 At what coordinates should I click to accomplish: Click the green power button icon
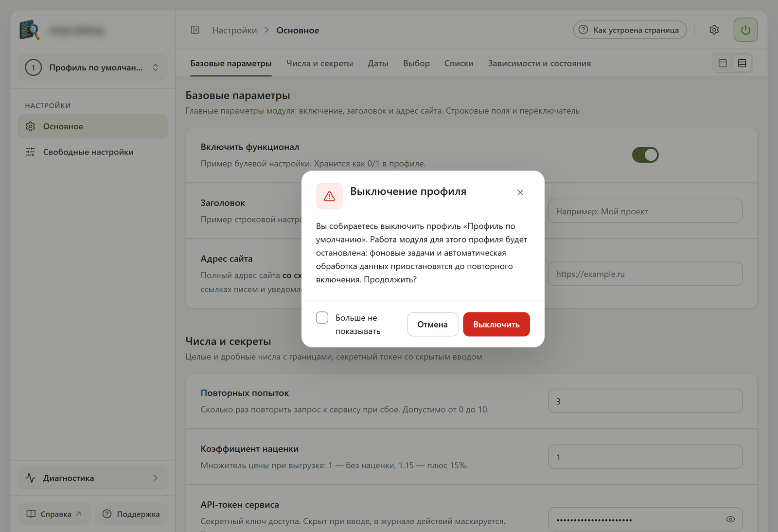(745, 30)
